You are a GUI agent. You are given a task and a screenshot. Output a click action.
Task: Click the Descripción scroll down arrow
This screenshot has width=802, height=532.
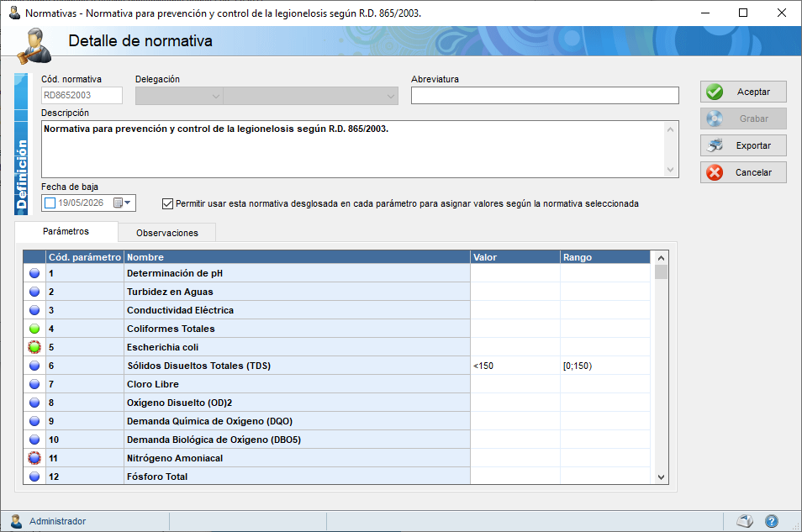point(671,170)
